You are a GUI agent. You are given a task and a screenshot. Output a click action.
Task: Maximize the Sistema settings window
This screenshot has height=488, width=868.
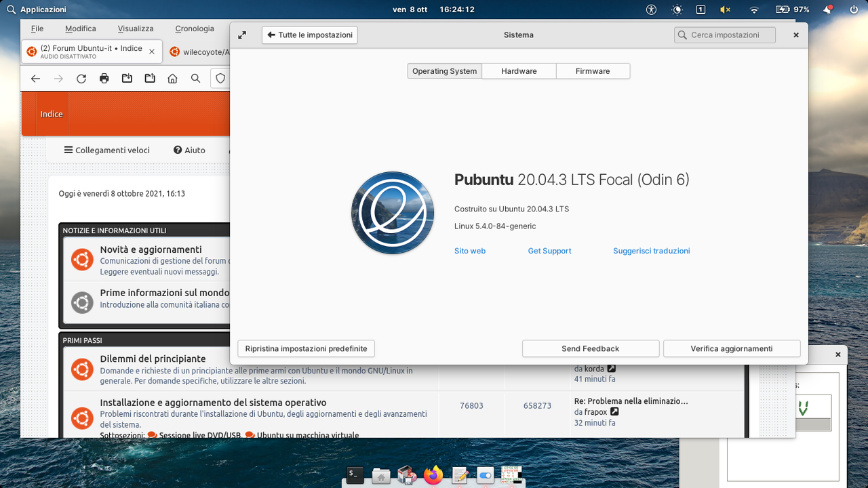click(242, 35)
